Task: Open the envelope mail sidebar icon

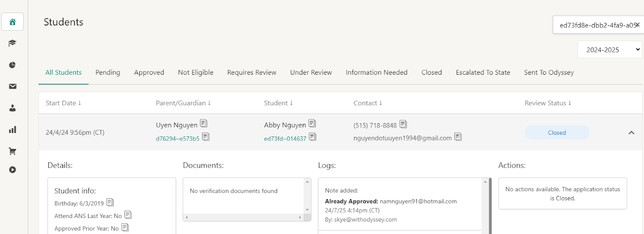Action: click(x=13, y=86)
